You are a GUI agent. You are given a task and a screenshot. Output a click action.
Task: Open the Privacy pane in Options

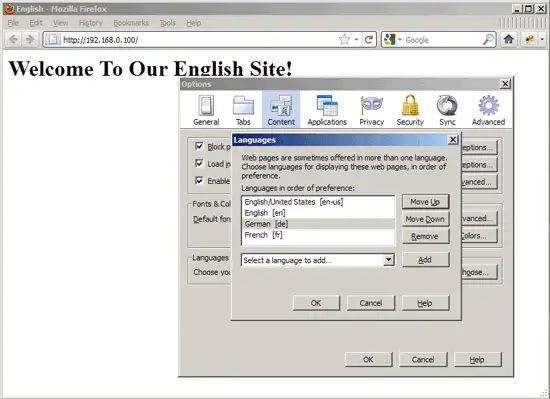pyautogui.click(x=371, y=110)
